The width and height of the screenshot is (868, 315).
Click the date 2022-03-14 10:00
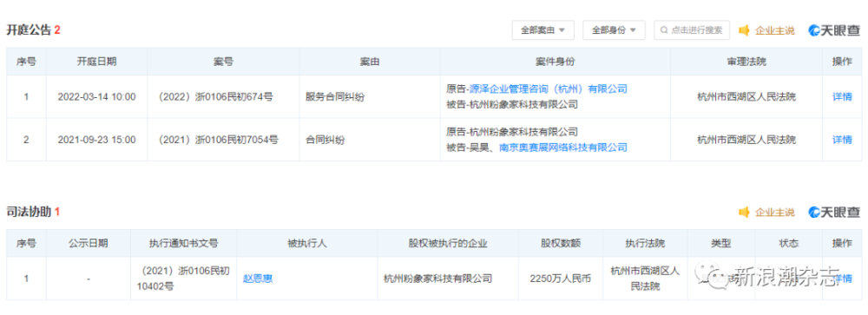(97, 97)
